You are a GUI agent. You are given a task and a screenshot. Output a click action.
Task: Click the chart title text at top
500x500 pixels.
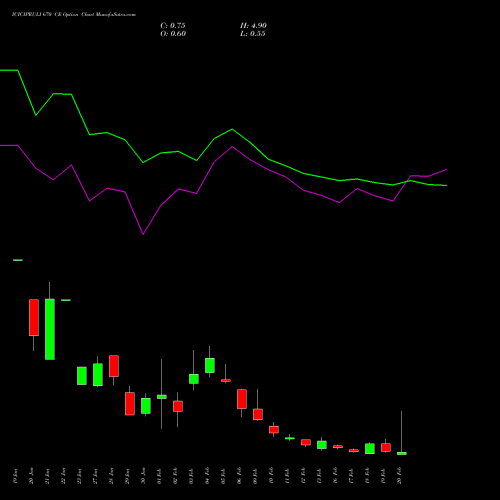click(74, 15)
